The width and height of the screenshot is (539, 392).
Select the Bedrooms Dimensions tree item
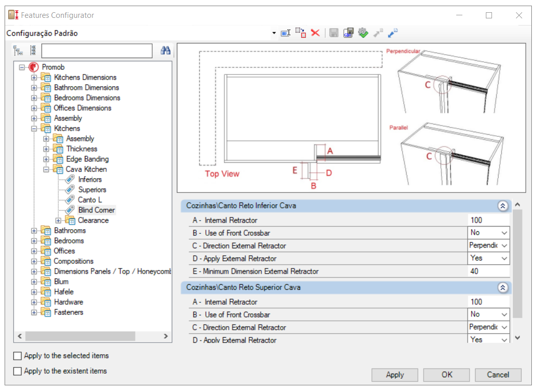87,98
